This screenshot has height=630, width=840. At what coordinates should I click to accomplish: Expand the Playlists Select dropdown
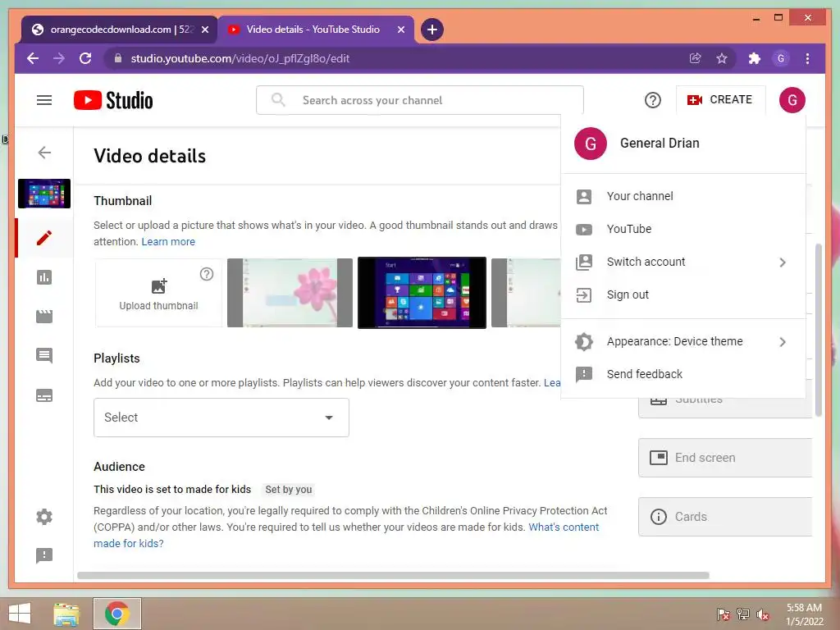point(221,418)
